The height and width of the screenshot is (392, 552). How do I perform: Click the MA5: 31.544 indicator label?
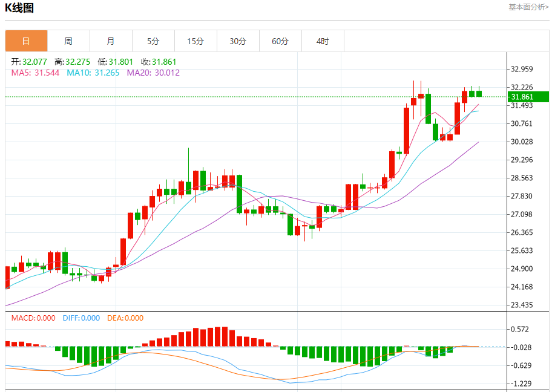36,73
